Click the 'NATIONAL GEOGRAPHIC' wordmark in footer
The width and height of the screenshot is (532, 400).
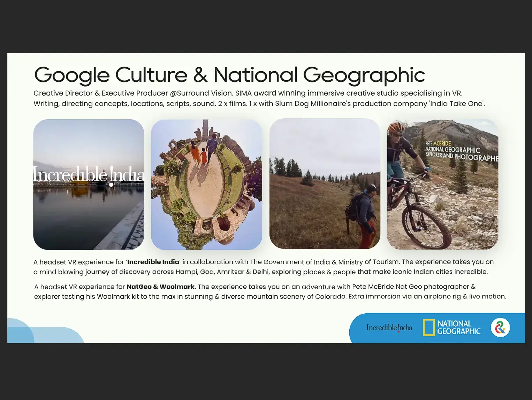[x=459, y=327]
